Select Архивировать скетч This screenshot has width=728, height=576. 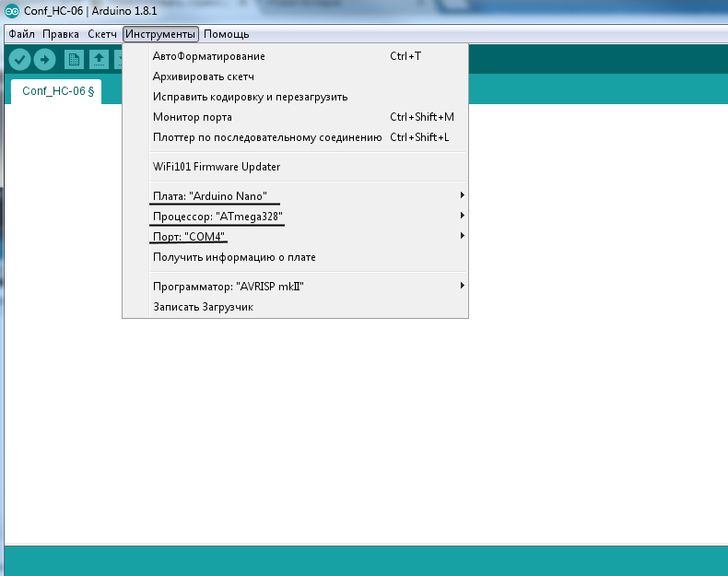point(295,76)
